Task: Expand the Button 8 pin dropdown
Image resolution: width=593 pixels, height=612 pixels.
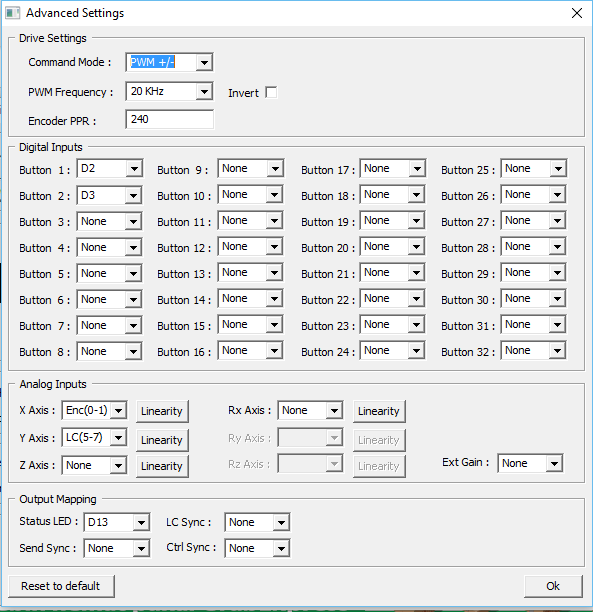Action: [110, 351]
